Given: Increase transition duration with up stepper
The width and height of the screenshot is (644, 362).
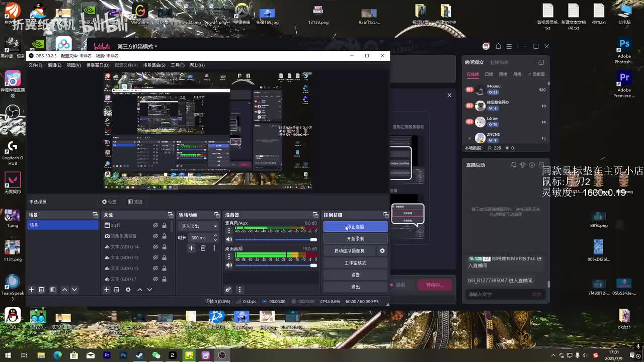Looking at the screenshot, I should 215,235.
